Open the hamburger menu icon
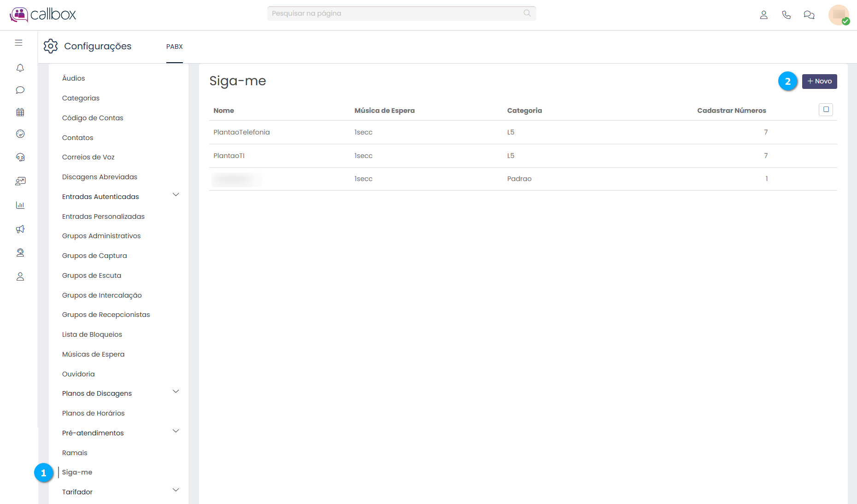 (18, 43)
